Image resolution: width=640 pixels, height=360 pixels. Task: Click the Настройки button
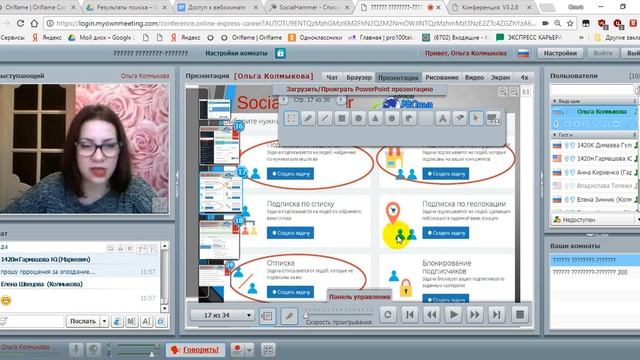(560, 53)
